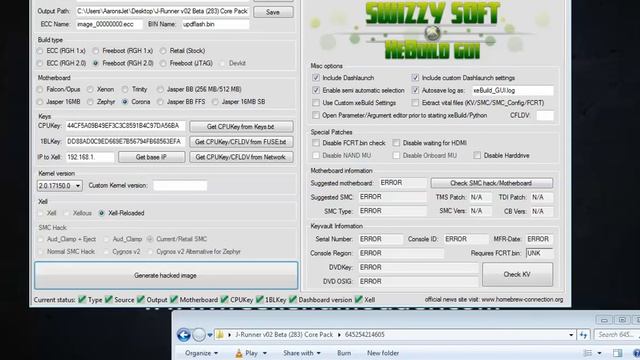Open the Play dropdown arrow in Explorer
Screen dimensions: 640x360
pyautogui.click(x=264, y=353)
